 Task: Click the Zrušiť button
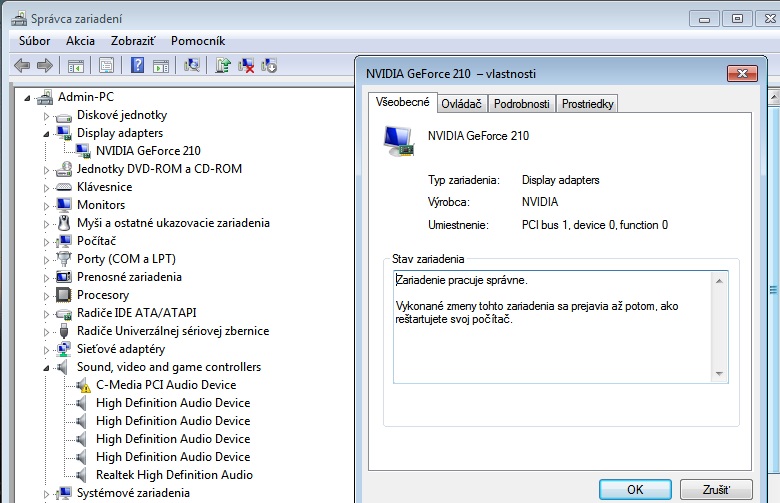click(716, 490)
